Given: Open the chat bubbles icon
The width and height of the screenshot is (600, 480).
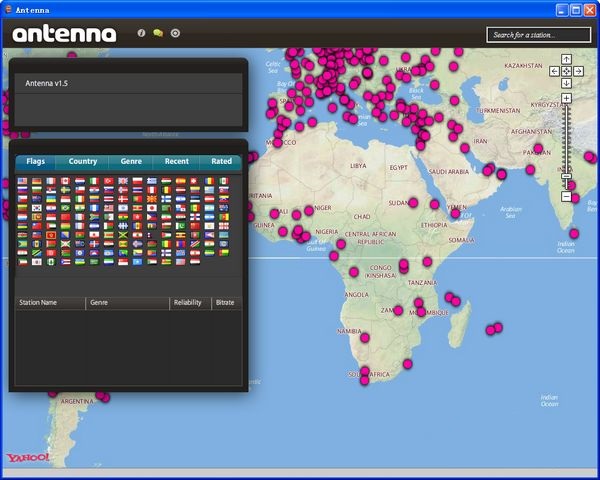Looking at the screenshot, I should 158,33.
